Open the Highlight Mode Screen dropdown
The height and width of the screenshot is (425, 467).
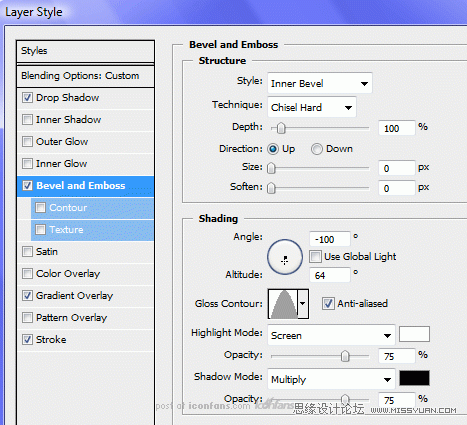point(331,335)
